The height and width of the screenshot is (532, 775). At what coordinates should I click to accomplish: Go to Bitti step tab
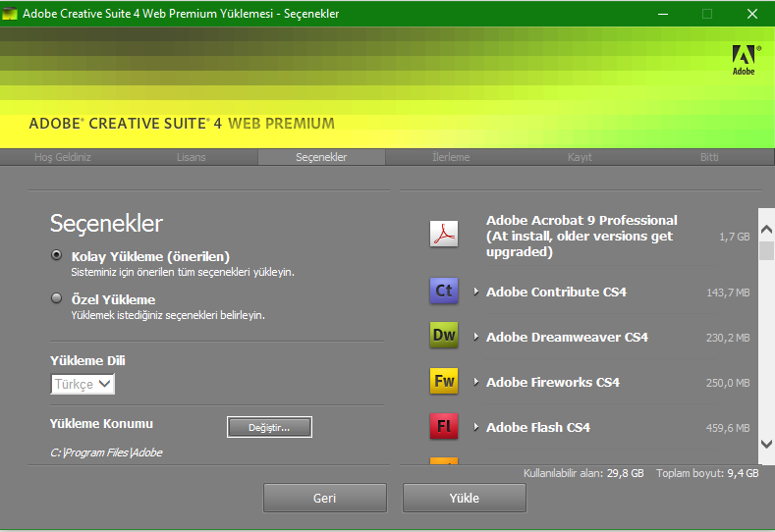[x=709, y=157]
